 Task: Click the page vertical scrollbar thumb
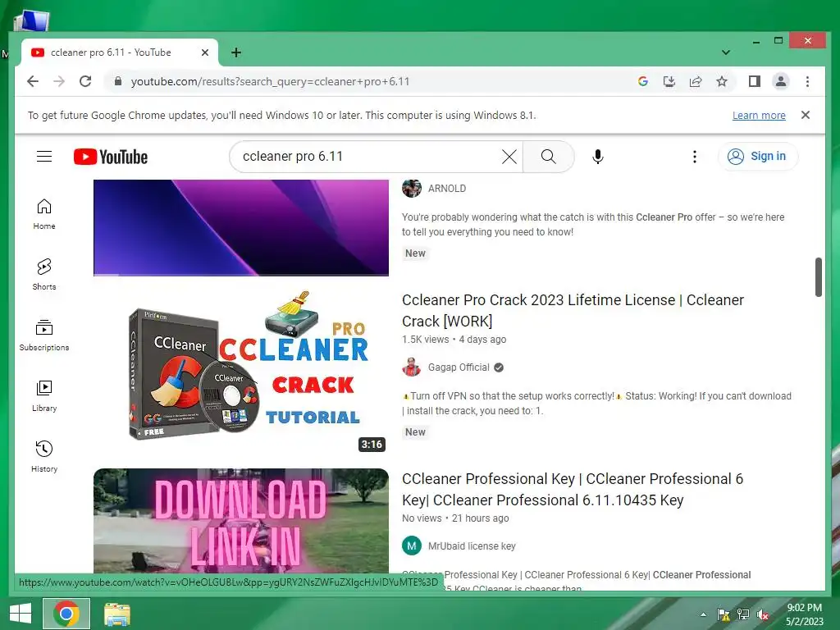click(819, 277)
